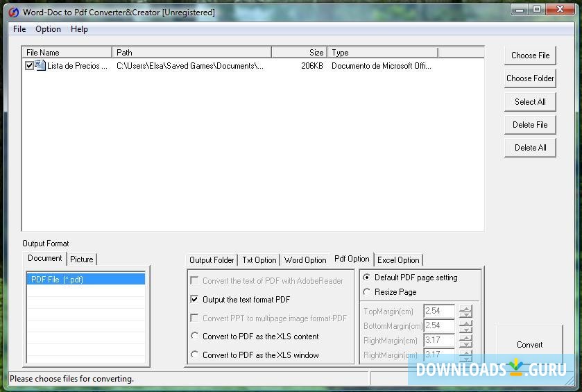Open the Txt Option tab

coord(259,260)
